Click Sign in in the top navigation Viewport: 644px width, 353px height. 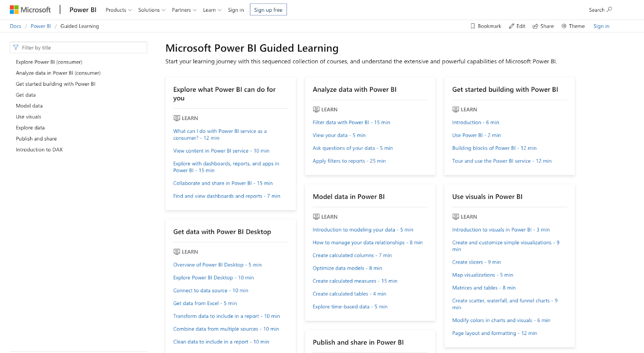pos(236,10)
